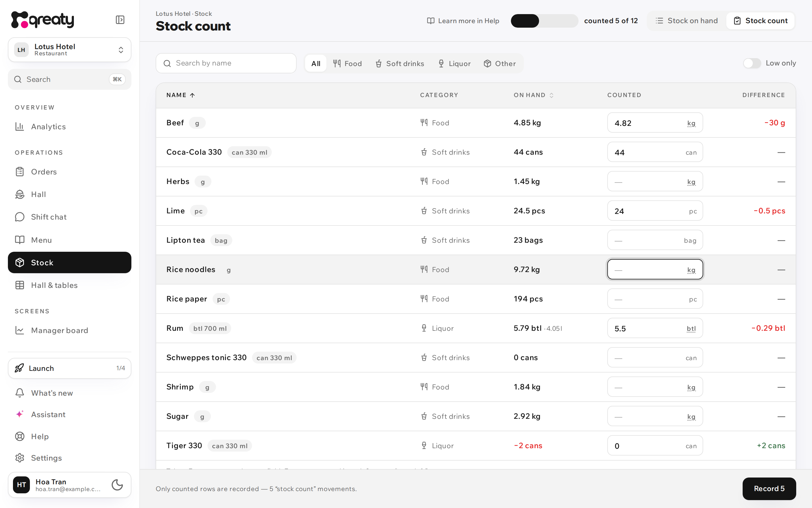Click the Lime counted input

click(655, 211)
